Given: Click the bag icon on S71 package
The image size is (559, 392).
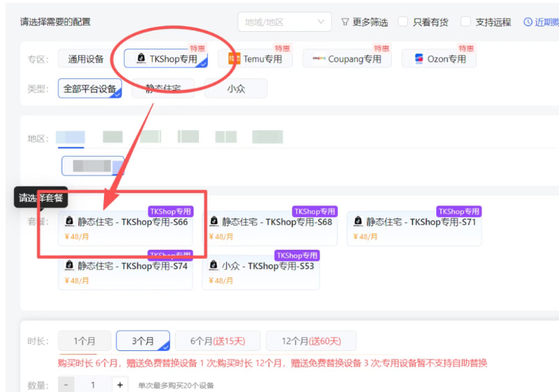Looking at the screenshot, I should coord(359,221).
